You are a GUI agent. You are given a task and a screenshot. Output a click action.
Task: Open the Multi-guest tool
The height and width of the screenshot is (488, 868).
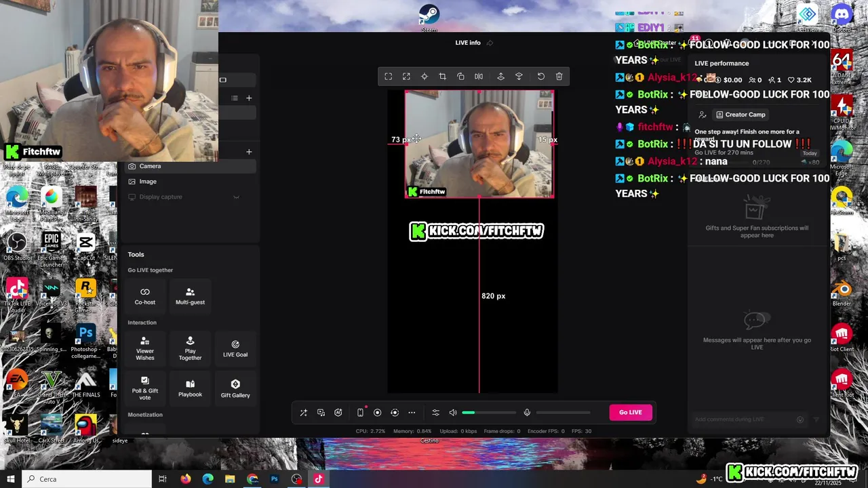pos(190,296)
